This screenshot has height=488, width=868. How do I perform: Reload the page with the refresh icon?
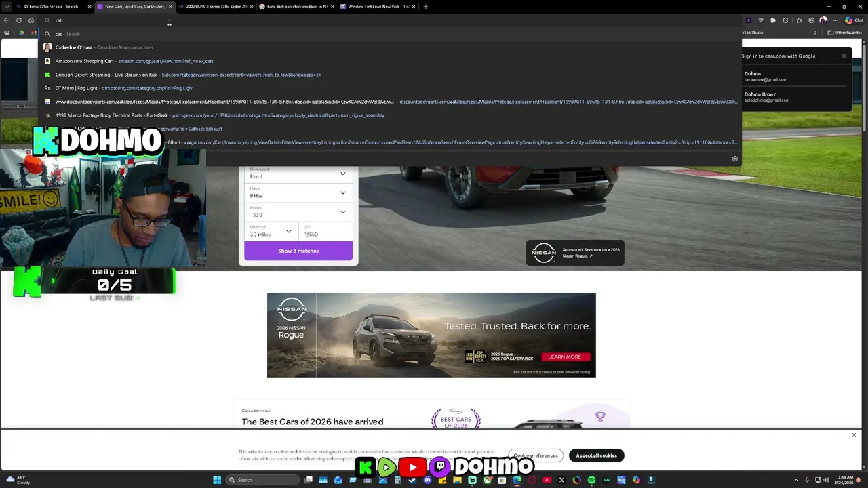coord(19,20)
